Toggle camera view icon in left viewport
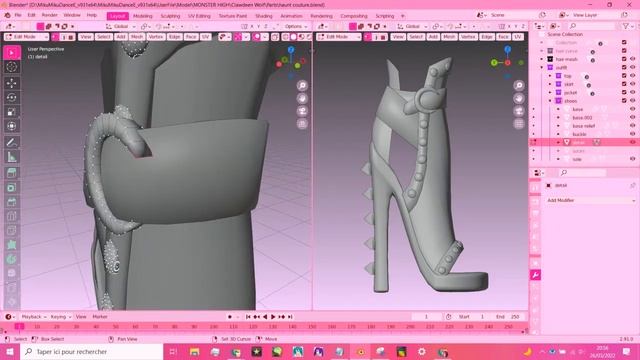 (x=302, y=111)
